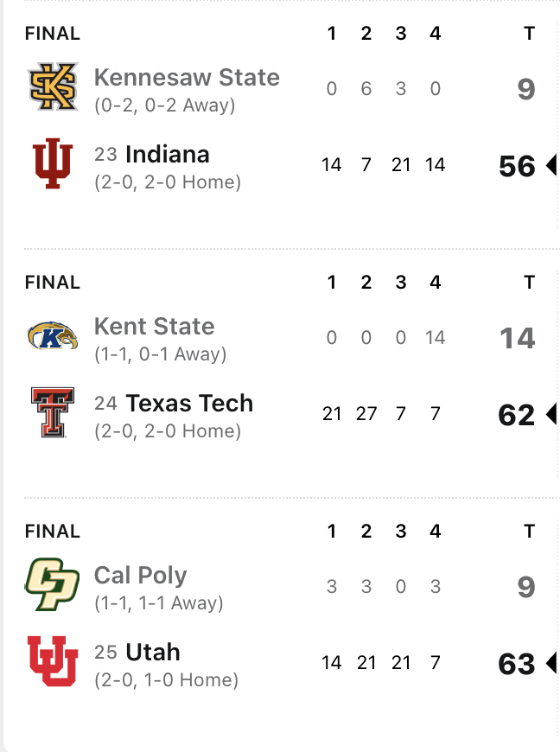Click the Cal Poly logo
The image size is (560, 752).
[x=52, y=585]
